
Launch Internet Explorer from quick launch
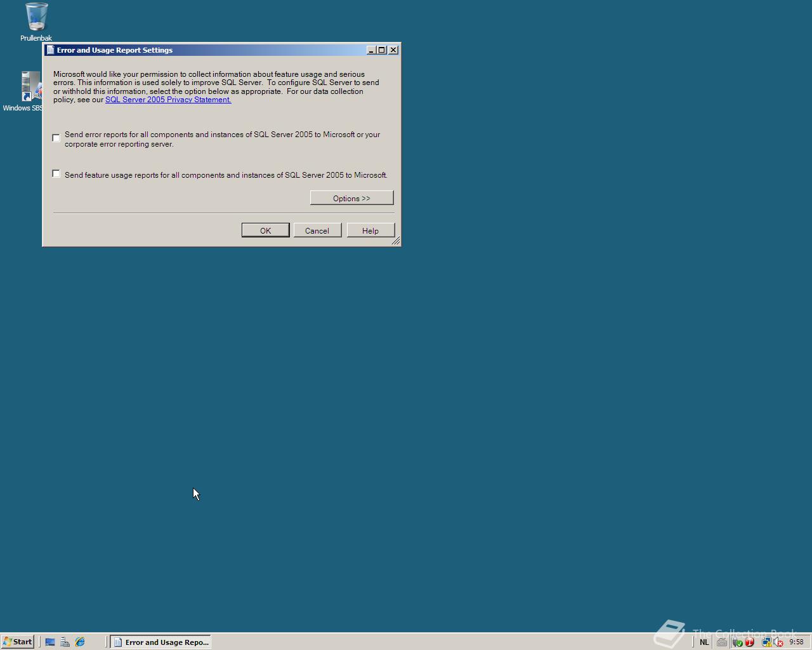coord(80,642)
